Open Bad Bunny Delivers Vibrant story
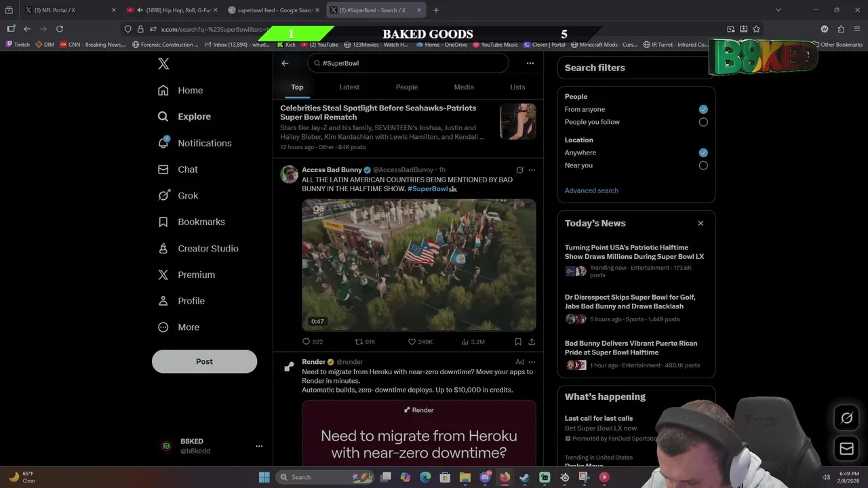Image resolution: width=868 pixels, height=488 pixels. (631, 348)
